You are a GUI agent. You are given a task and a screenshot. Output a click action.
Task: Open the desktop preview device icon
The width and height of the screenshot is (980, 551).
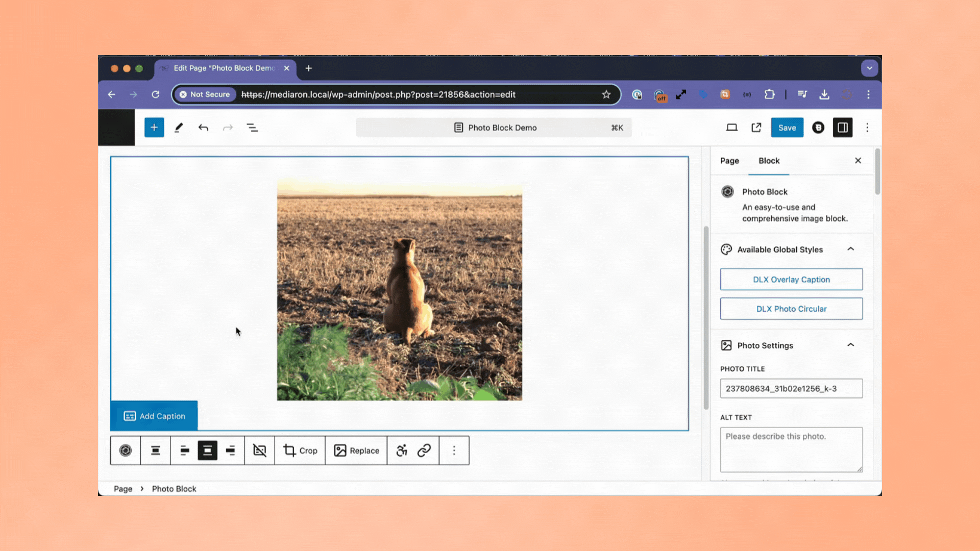pos(731,128)
